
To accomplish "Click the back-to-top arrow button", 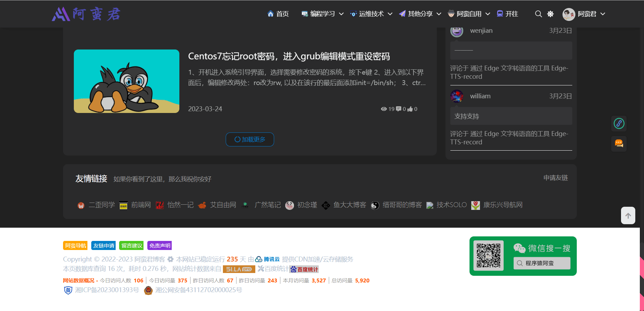I will point(628,215).
